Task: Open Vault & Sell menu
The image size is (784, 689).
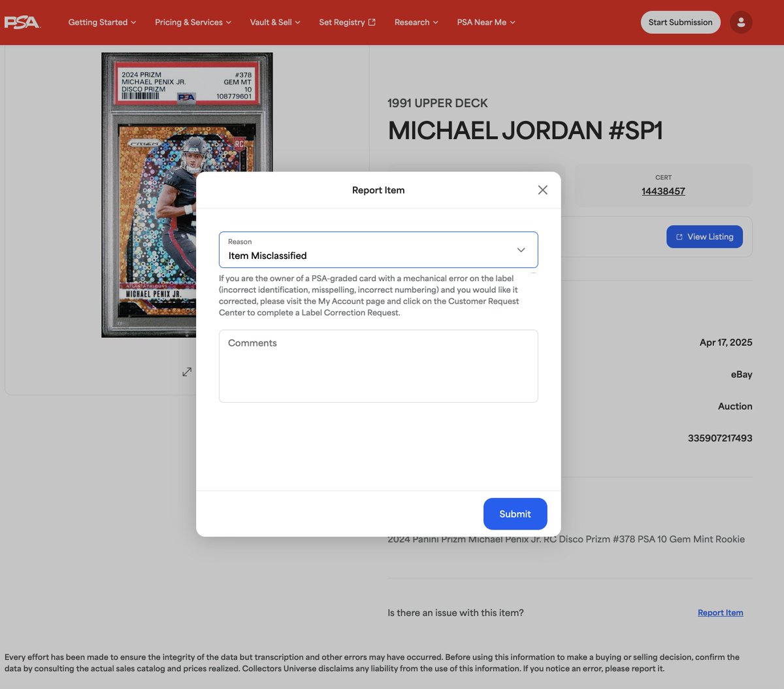Action: [x=275, y=22]
